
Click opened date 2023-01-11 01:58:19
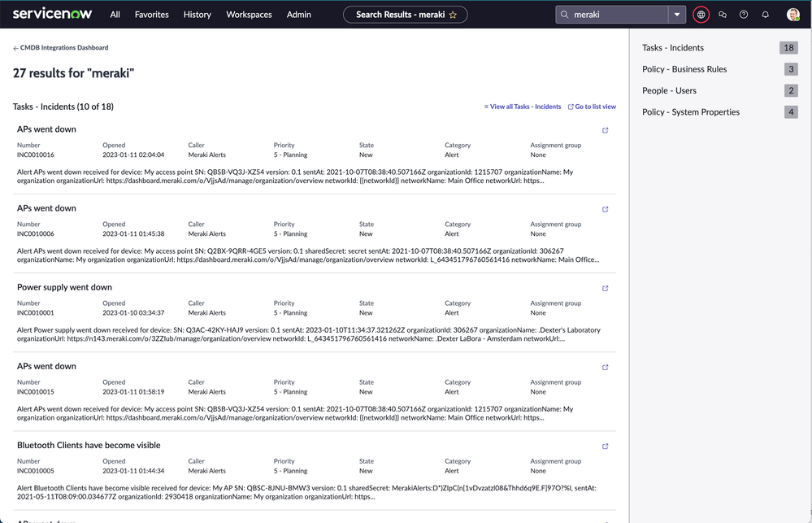(133, 392)
